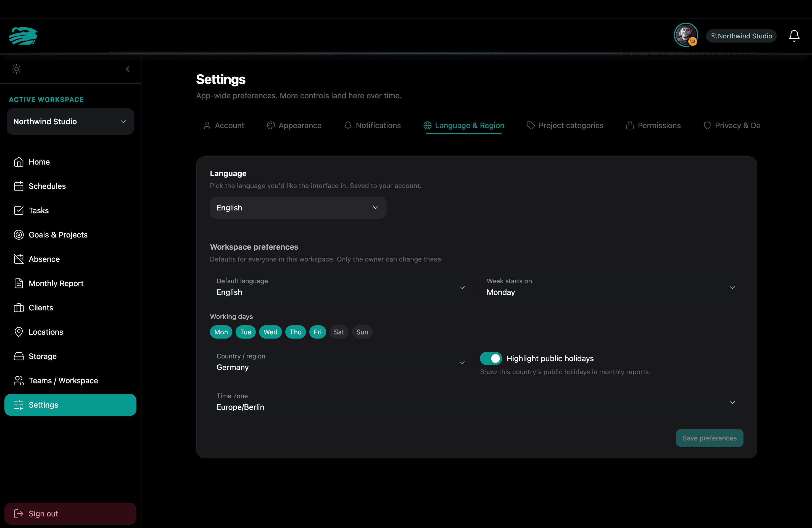Click the Schedules calendar icon
812x528 pixels.
click(19, 186)
